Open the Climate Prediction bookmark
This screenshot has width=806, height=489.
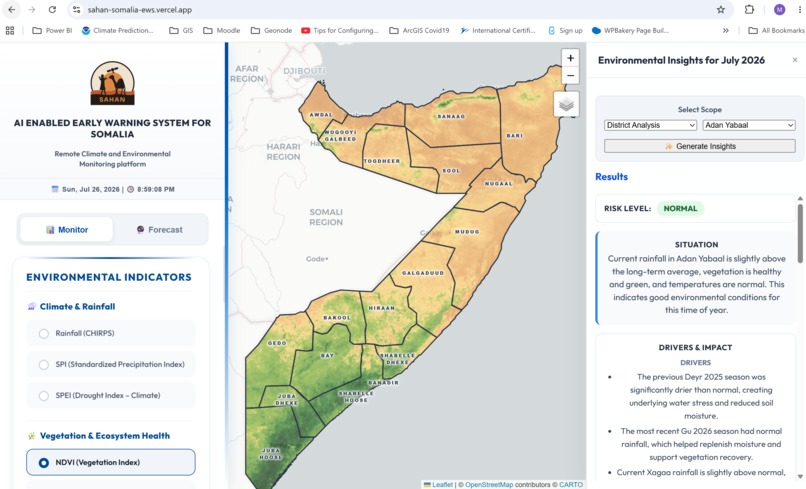[118, 30]
